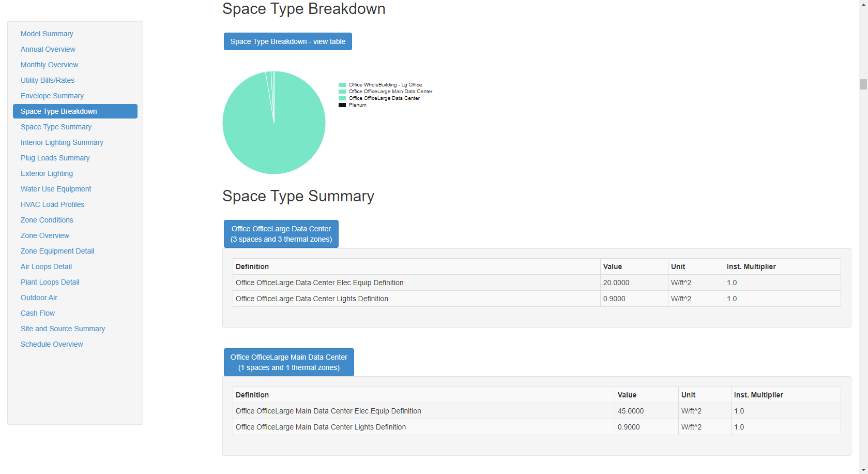This screenshot has width=868, height=474.
Task: Navigate to Zone Conditions
Action: pyautogui.click(x=47, y=220)
